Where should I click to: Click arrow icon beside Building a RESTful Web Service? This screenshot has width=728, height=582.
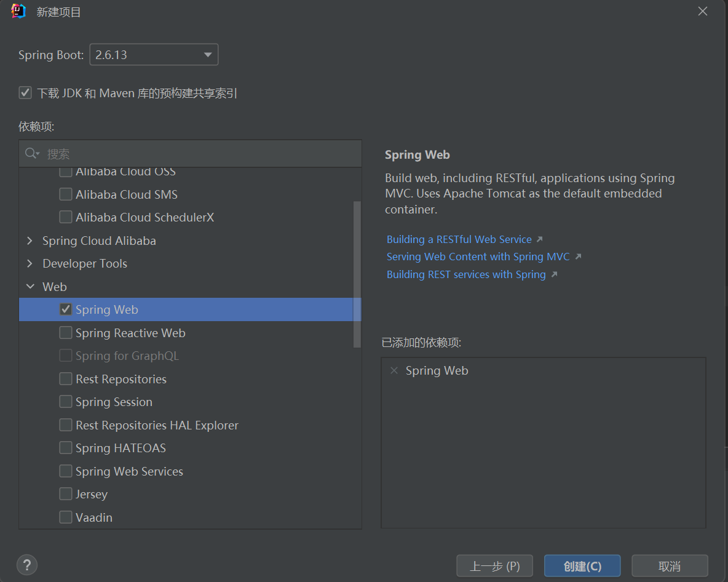tap(539, 239)
